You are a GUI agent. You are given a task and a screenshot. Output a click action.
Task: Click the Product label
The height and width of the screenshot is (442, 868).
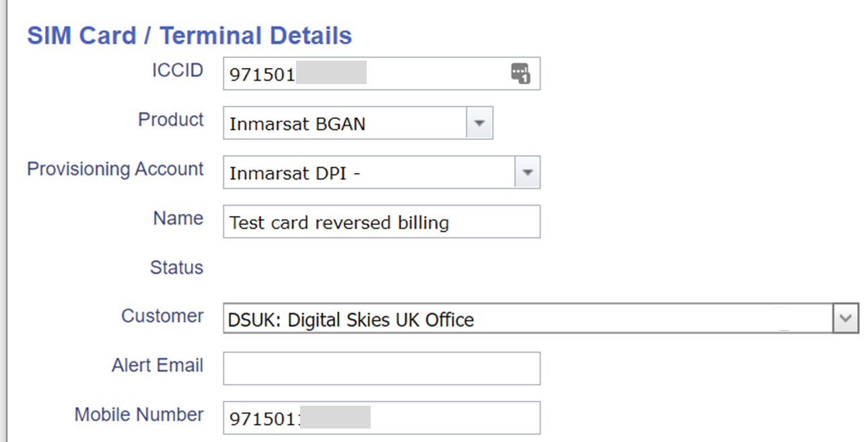[x=171, y=120]
